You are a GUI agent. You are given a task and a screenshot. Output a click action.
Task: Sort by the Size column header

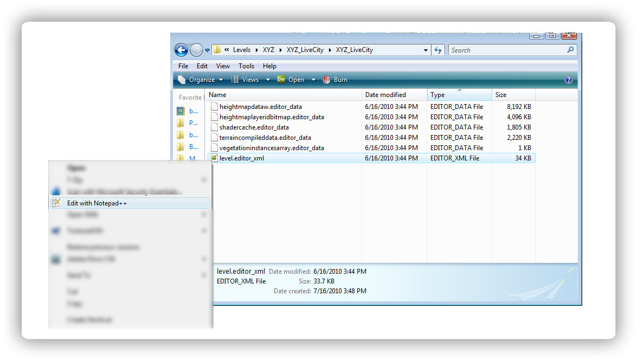514,95
